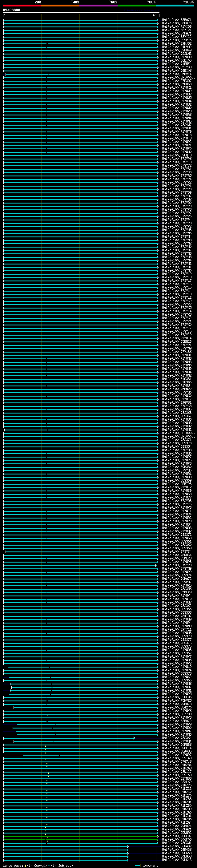Select subject label UniRef100_Q0HA73

coord(177,704)
